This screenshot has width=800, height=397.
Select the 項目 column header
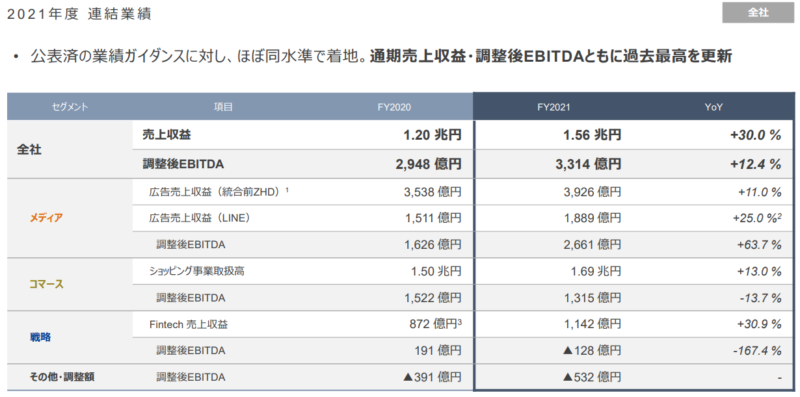pos(223,107)
